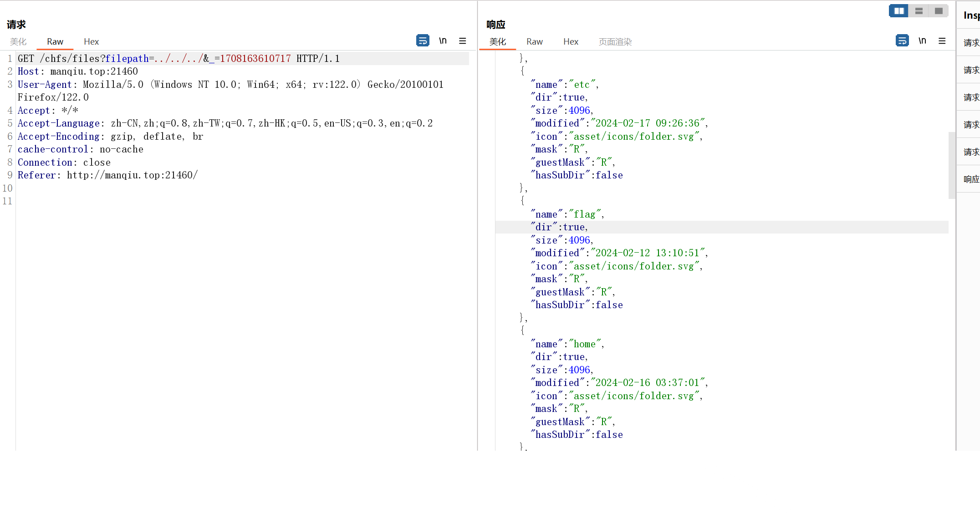Toggle \n non-printable characters in response panel
Image resolution: width=980 pixels, height=513 pixels.
tap(922, 41)
